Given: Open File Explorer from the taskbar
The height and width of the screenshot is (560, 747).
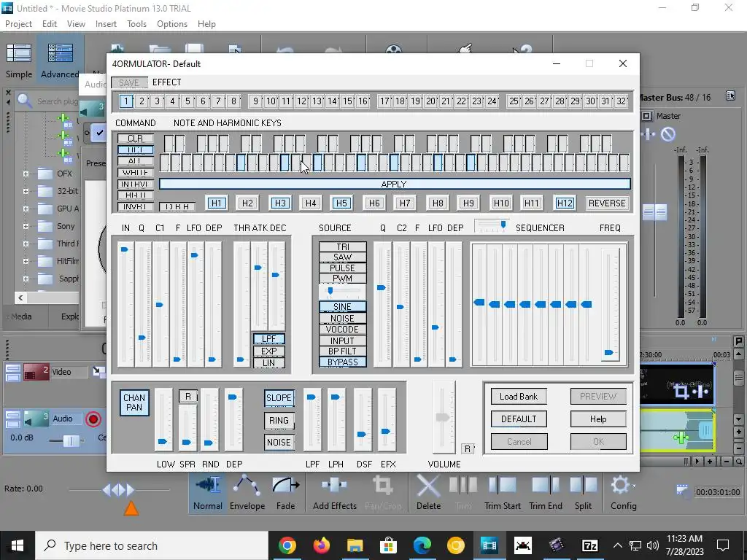Looking at the screenshot, I should pos(355,545).
